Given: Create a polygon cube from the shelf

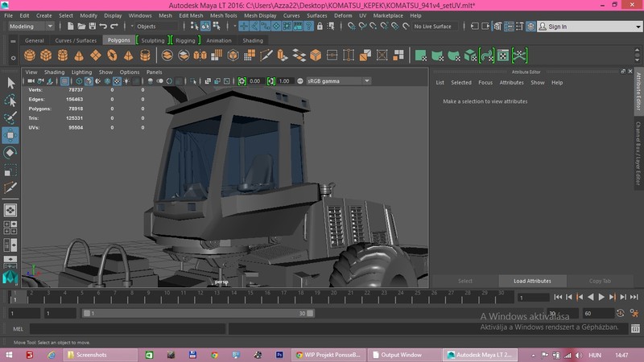Looking at the screenshot, I should coord(46,55).
